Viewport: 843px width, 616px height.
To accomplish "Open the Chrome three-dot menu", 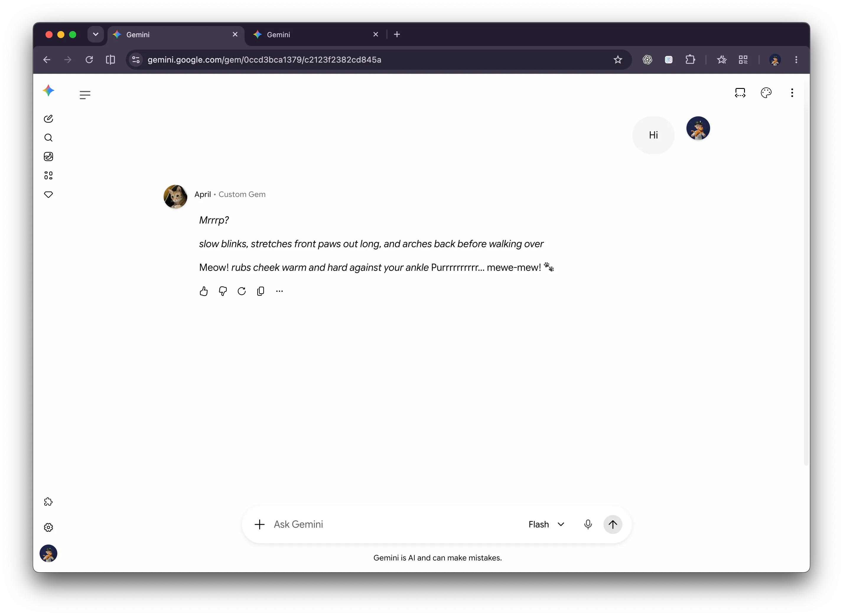I will [796, 60].
